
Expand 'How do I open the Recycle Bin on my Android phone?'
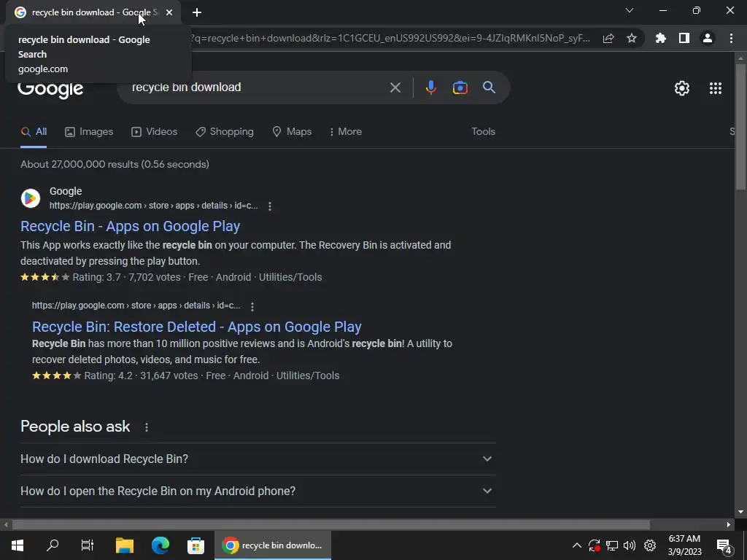(x=258, y=491)
